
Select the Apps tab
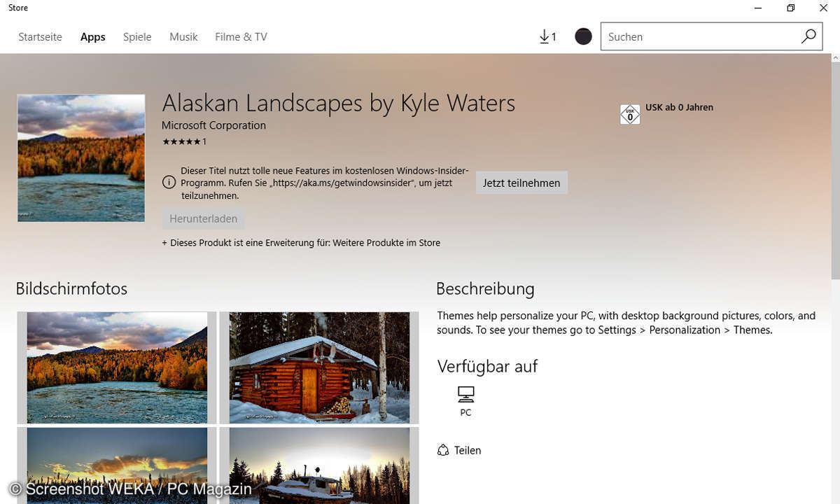point(92,37)
